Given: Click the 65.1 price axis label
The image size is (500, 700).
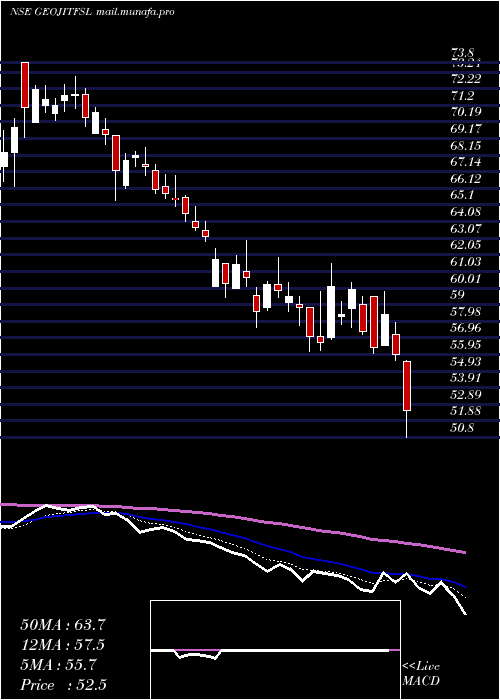Looking at the screenshot, I should 462,195.
